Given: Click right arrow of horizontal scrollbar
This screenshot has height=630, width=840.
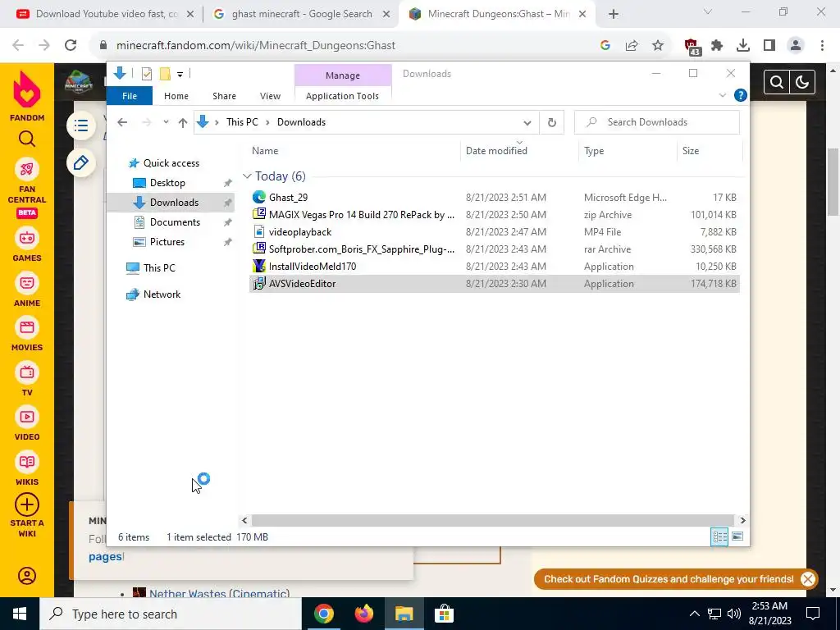Looking at the screenshot, I should 742,520.
